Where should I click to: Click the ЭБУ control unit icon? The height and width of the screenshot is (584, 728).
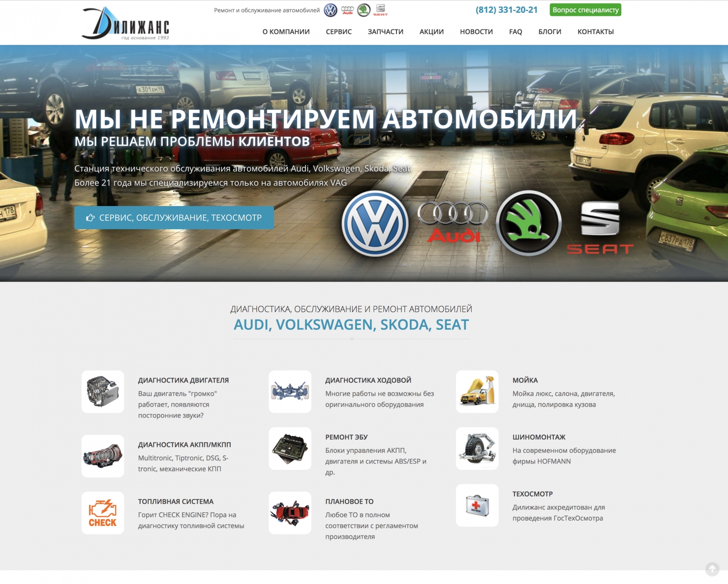[290, 448]
